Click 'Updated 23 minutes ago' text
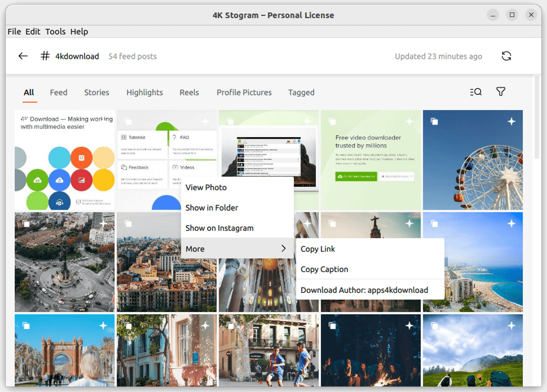The height and width of the screenshot is (392, 547). [438, 56]
